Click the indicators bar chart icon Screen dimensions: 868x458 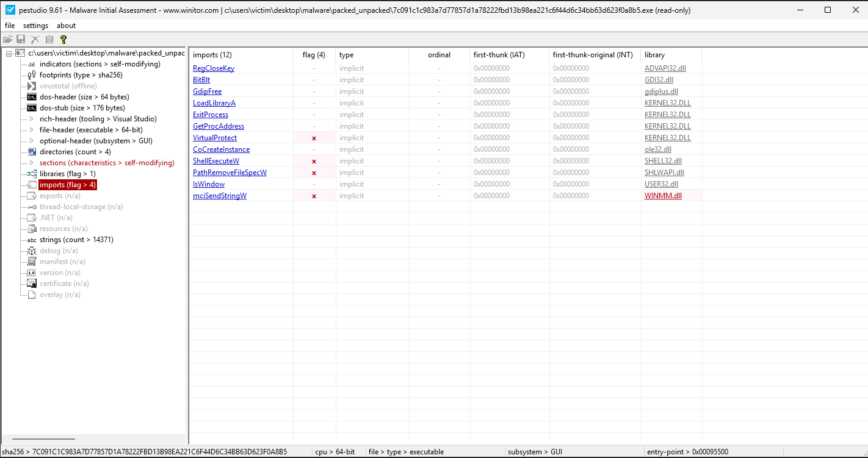(32, 64)
